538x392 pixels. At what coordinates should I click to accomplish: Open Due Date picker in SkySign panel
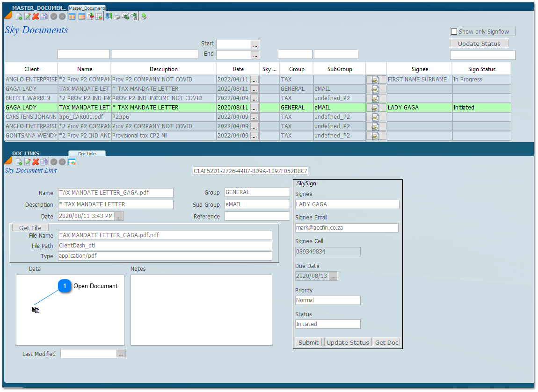[333, 276]
